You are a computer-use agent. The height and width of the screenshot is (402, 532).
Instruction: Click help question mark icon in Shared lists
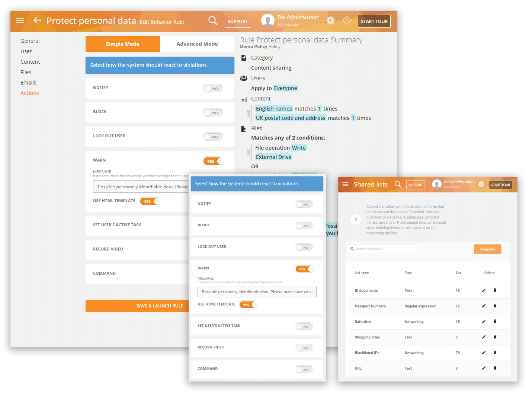click(x=356, y=220)
